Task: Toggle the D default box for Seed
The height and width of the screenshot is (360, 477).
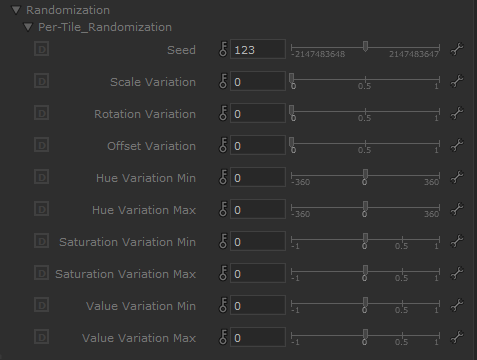Action: (42, 49)
